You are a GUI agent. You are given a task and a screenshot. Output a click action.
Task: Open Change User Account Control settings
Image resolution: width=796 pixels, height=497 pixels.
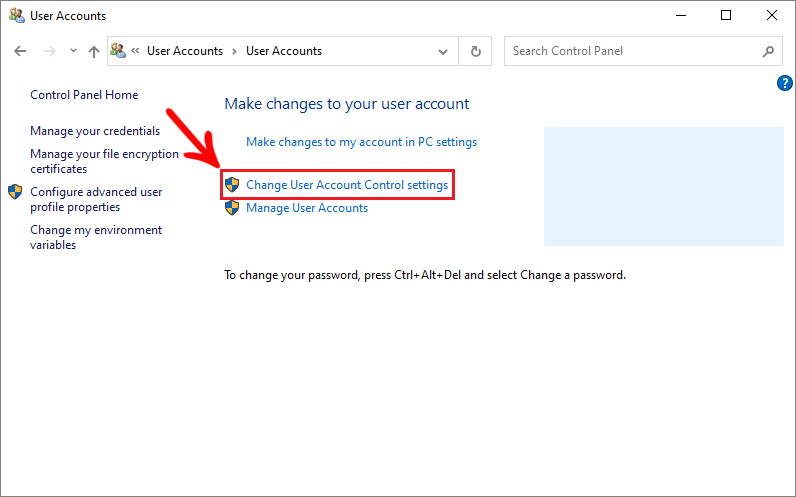[x=347, y=185]
